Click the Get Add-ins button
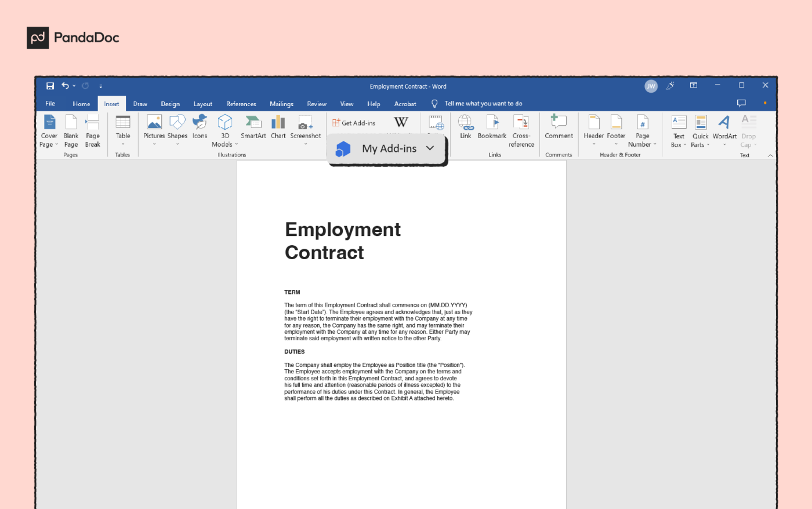 click(x=354, y=122)
